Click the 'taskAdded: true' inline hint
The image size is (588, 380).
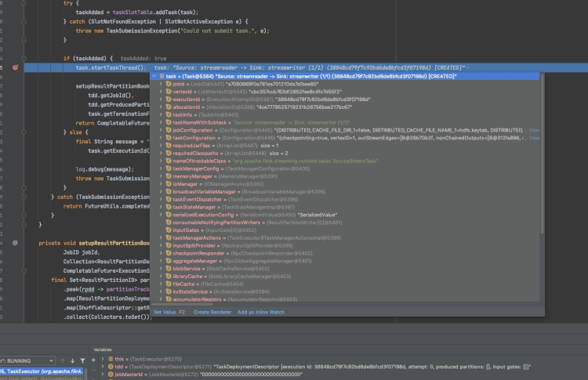pyautogui.click(x=143, y=59)
